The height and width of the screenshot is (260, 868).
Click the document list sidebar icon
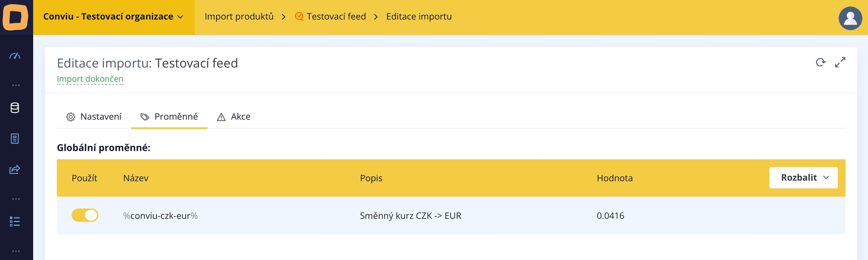click(15, 139)
